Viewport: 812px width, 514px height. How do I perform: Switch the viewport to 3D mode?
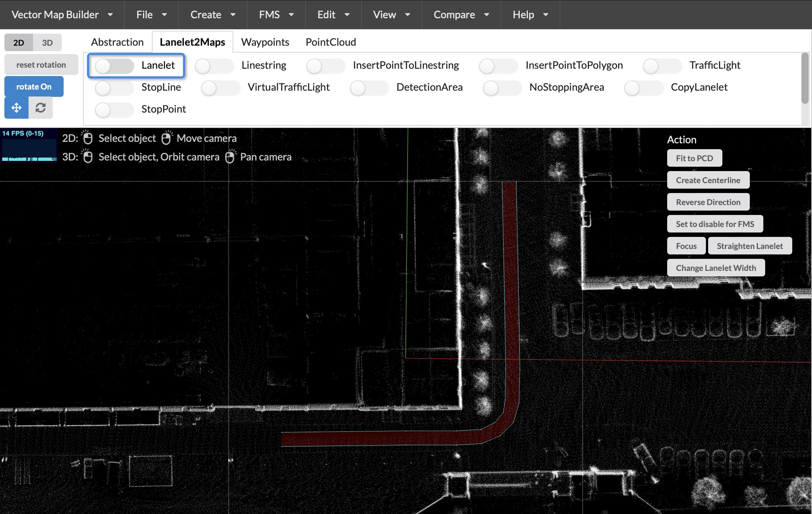[47, 42]
